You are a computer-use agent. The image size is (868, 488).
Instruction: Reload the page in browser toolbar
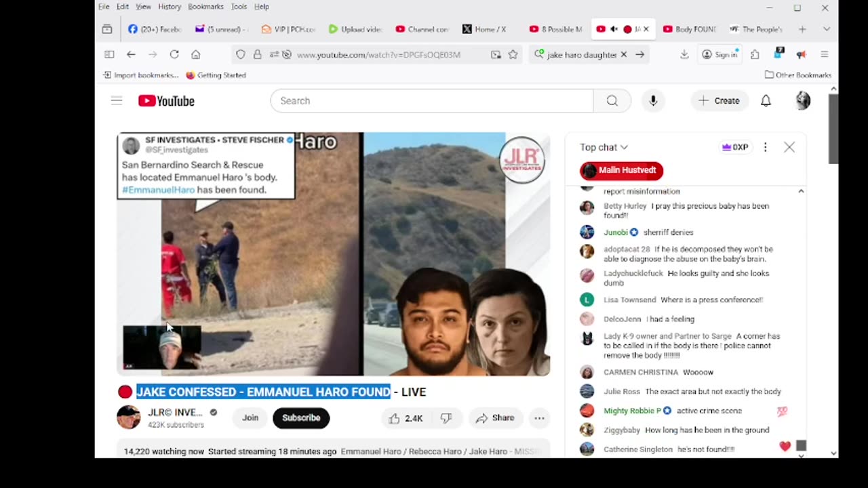coord(174,54)
